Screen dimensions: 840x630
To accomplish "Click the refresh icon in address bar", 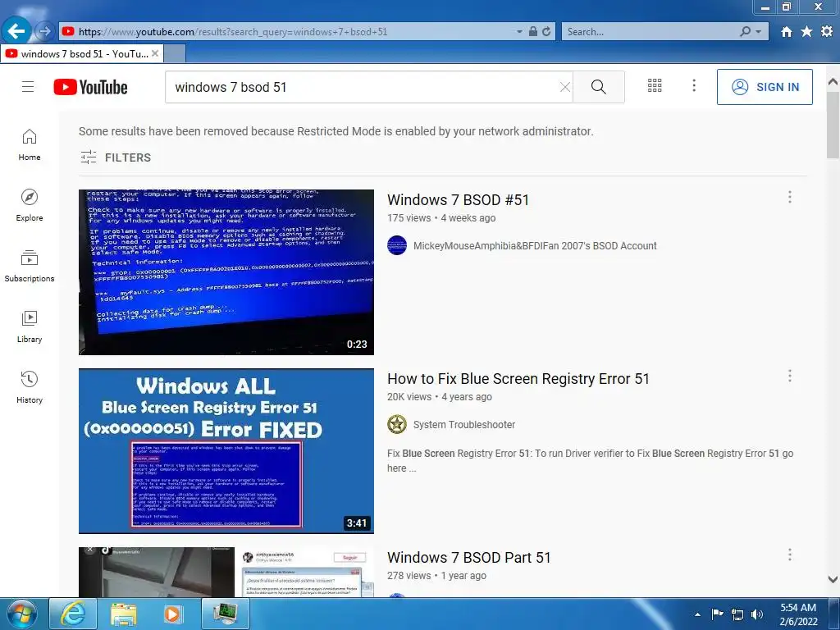I will click(x=546, y=32).
